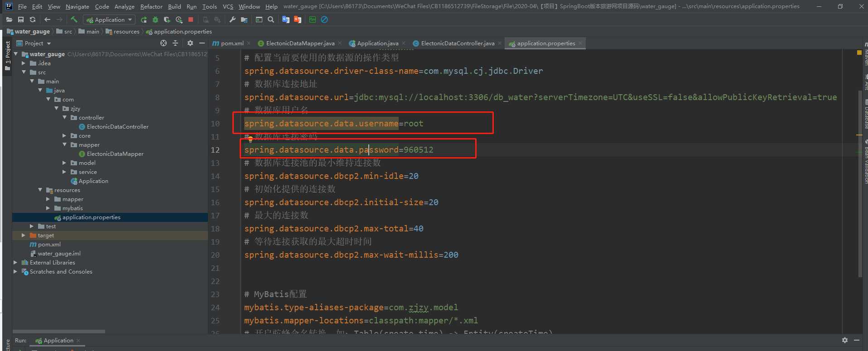Click the Build Project hammer icon
The height and width of the screenshot is (351, 868).
coord(74,19)
